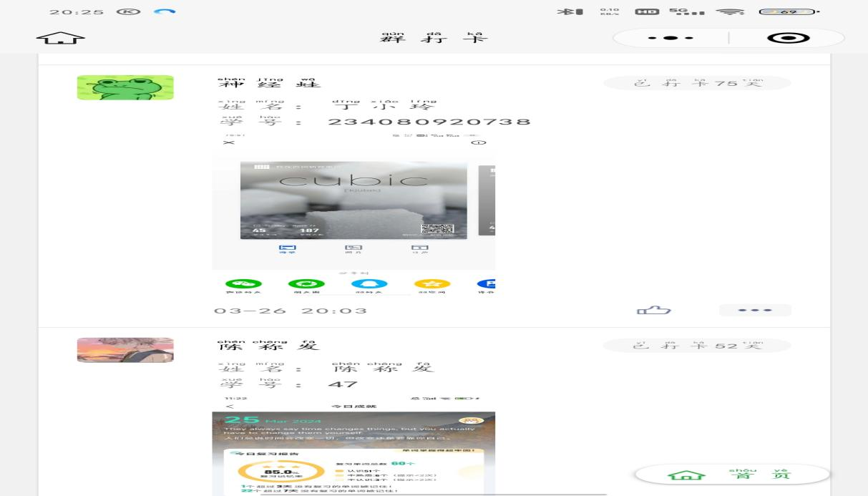Like 神经蛙's check-in post
The image size is (868, 496).
[654, 310]
